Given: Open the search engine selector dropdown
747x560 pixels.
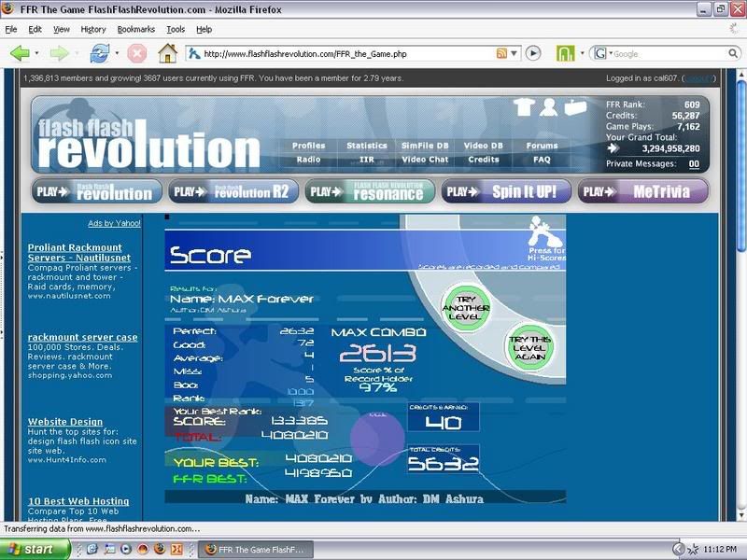Looking at the screenshot, I should click(601, 53).
